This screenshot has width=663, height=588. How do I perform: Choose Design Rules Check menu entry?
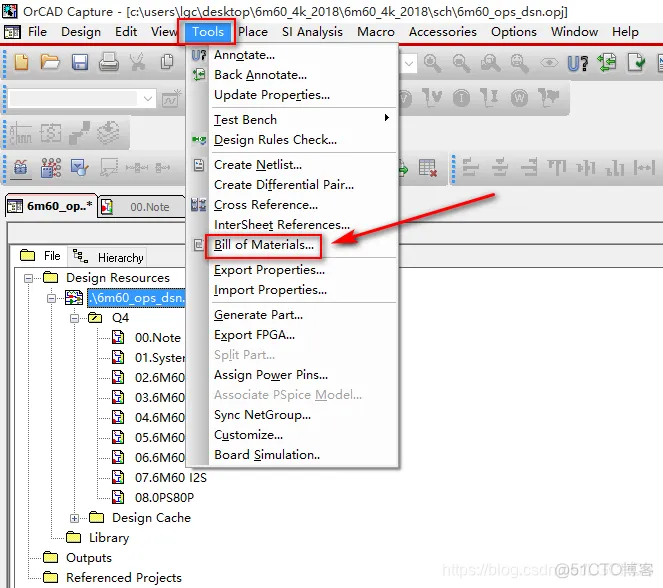click(275, 139)
